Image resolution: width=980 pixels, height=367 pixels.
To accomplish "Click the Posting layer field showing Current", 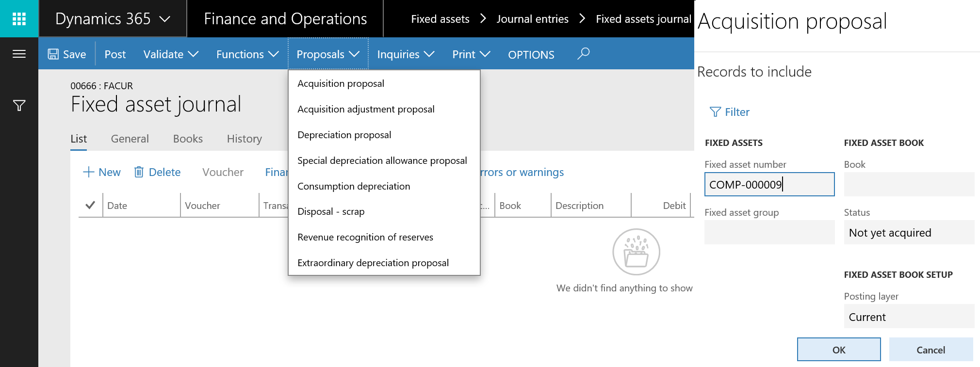I will coord(909,316).
